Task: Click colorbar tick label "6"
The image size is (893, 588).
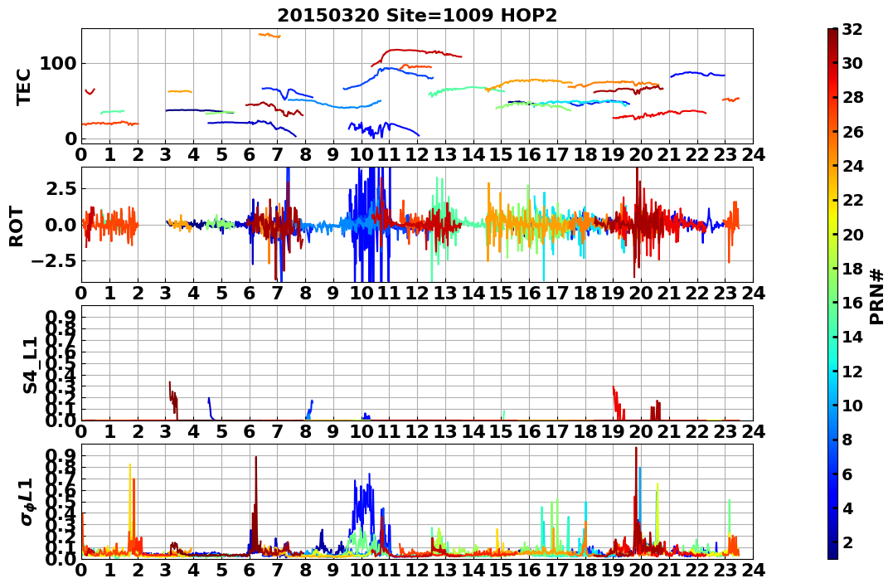Action: coord(847,474)
